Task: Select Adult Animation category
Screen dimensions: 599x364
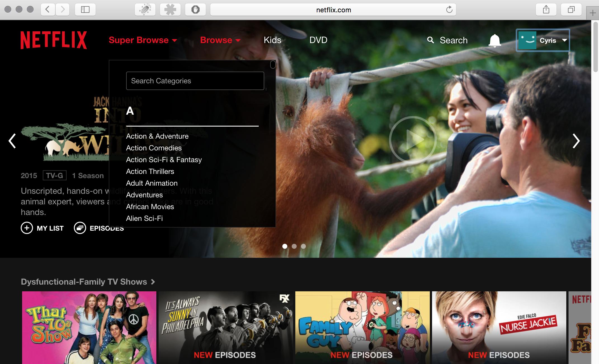Action: click(x=152, y=183)
